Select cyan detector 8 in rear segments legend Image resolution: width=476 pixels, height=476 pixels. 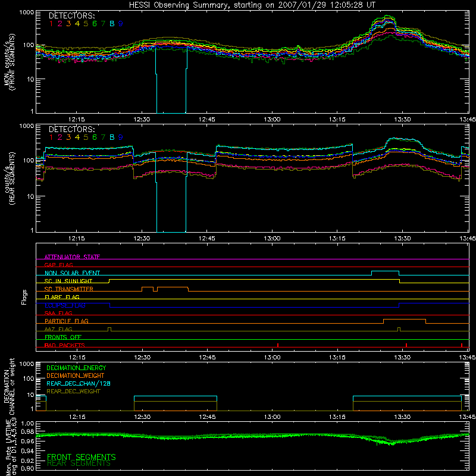[112, 137]
